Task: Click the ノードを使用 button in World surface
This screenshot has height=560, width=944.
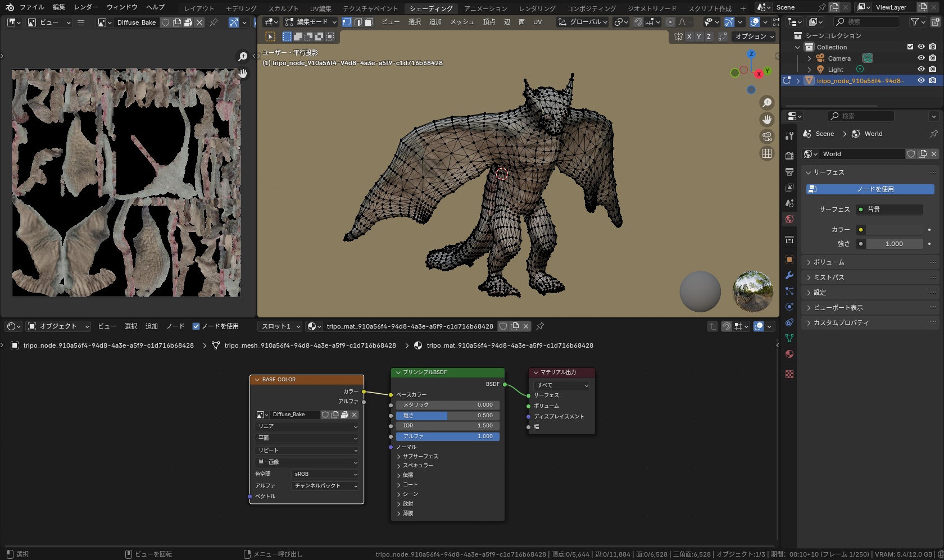Action: tap(870, 189)
